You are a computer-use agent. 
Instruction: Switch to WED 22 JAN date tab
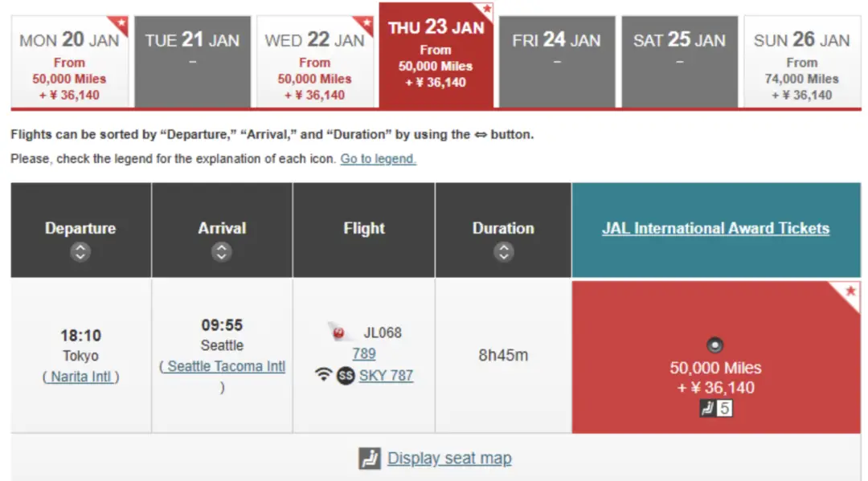pos(315,62)
